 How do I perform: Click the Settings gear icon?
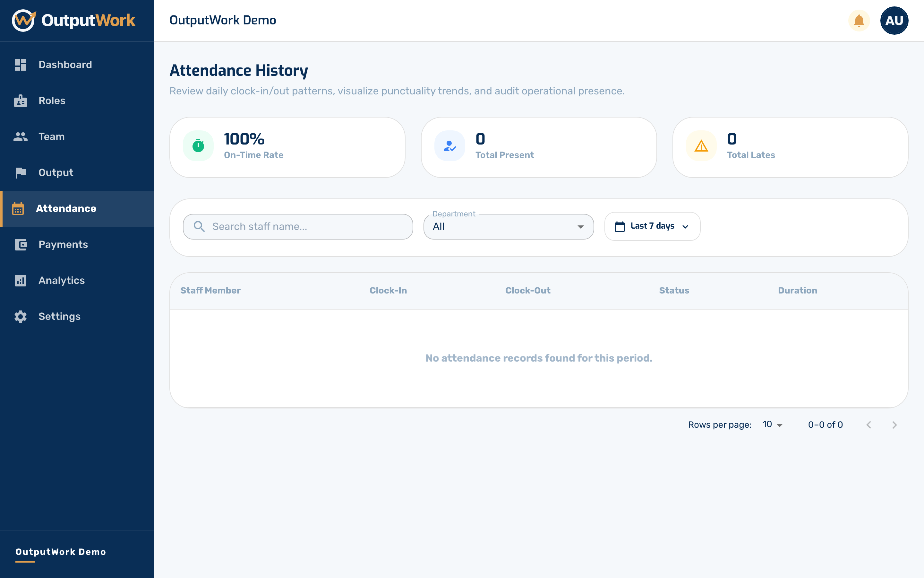(x=20, y=317)
